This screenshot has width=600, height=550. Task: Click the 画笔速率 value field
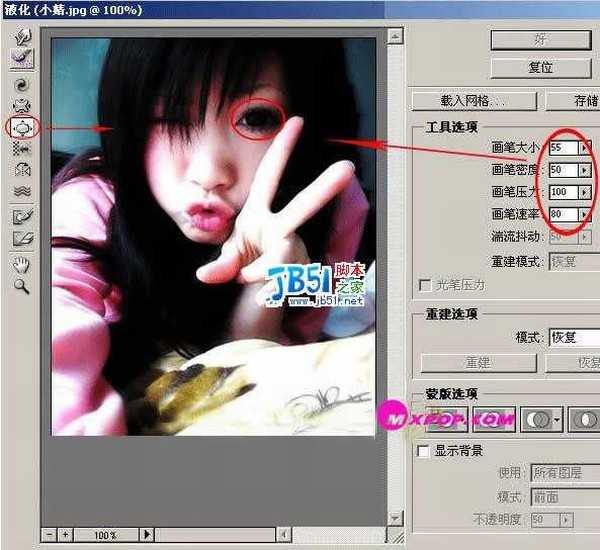click(563, 214)
